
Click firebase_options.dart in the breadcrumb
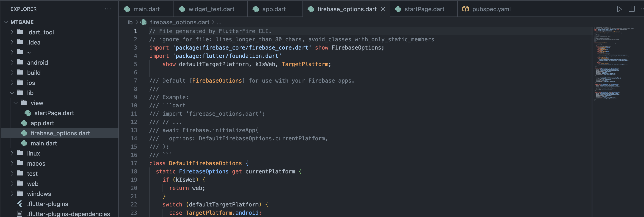coord(179,22)
